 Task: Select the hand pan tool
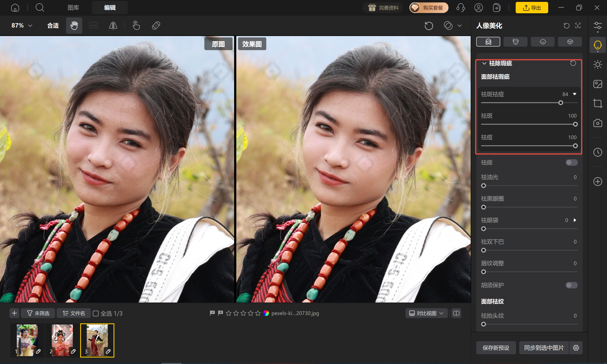click(x=74, y=25)
